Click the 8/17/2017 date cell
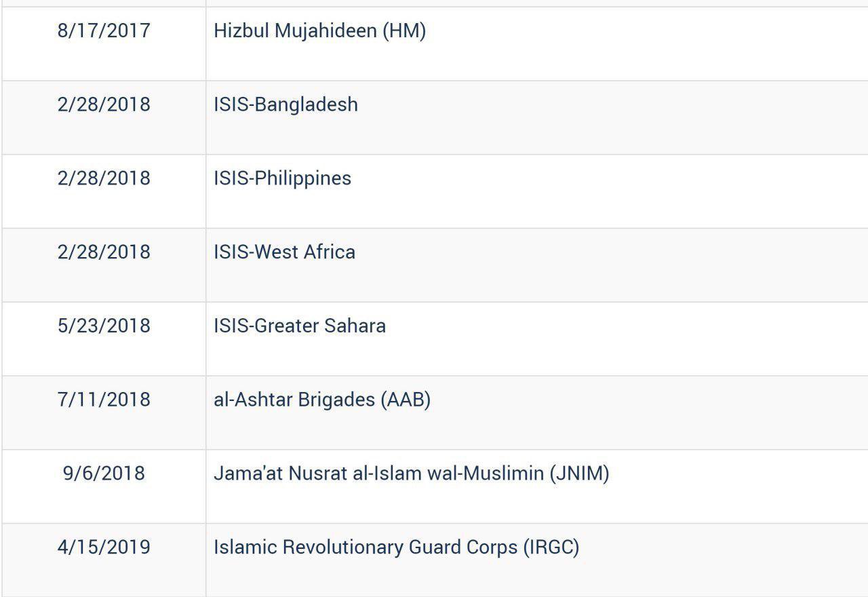 pyautogui.click(x=104, y=31)
